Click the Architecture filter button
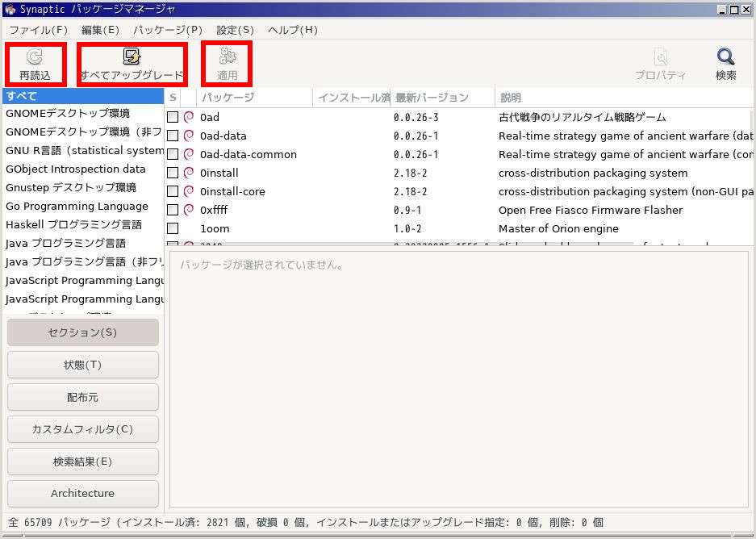The width and height of the screenshot is (756, 539). [x=83, y=493]
